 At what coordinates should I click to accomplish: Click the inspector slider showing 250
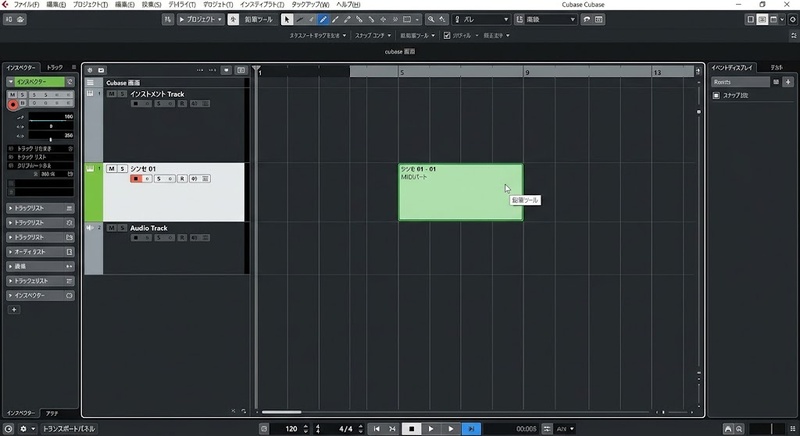point(51,136)
